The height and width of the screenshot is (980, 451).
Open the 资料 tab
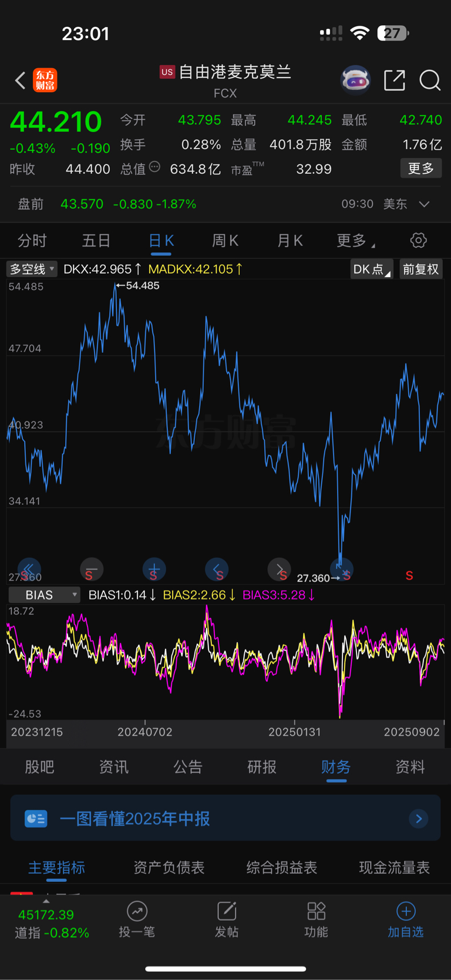point(410,767)
